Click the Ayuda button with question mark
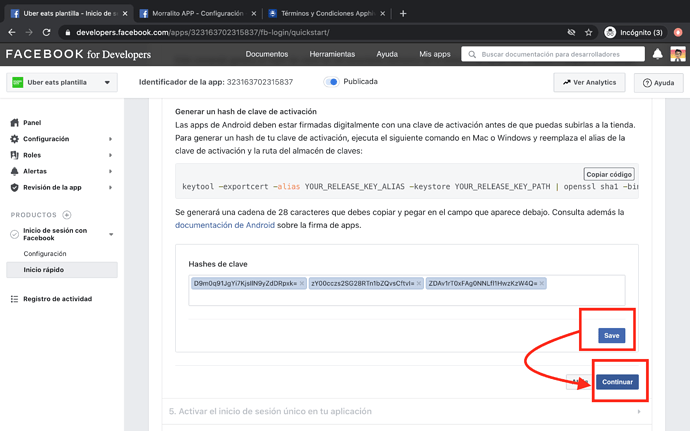 pyautogui.click(x=658, y=83)
